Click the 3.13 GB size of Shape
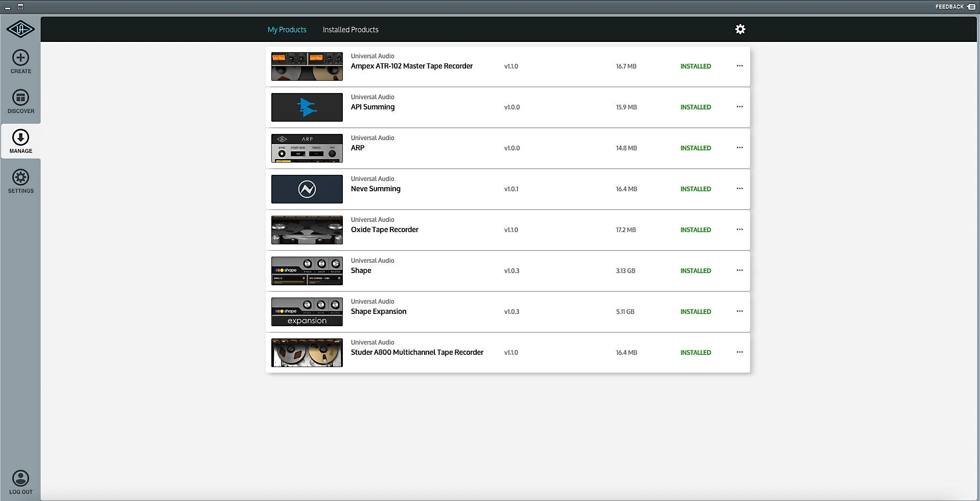 tap(625, 271)
